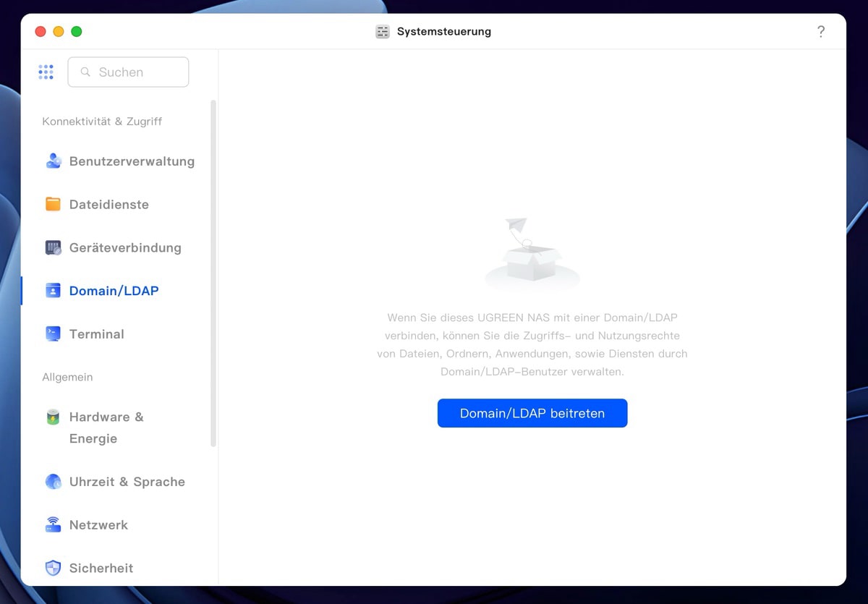Switch to the Netzwerk settings page
The height and width of the screenshot is (604, 868).
tap(98, 525)
